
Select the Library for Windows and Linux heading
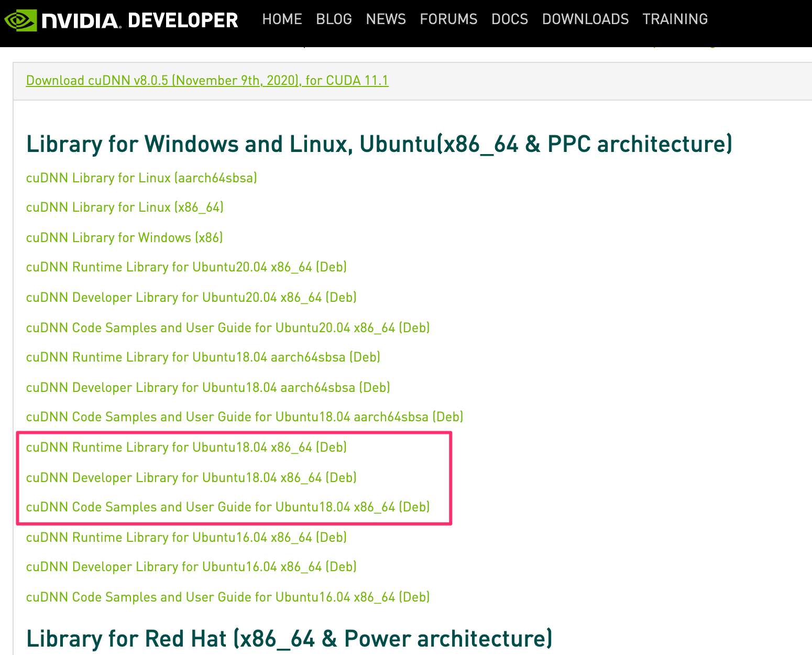(379, 145)
